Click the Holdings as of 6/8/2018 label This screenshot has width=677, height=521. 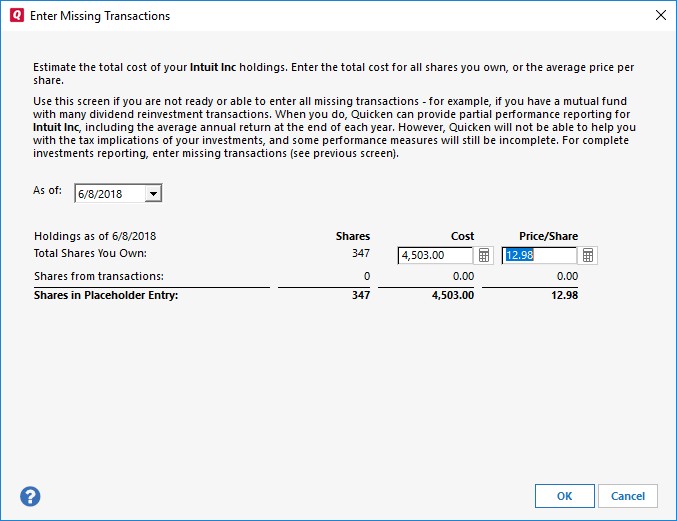click(95, 236)
